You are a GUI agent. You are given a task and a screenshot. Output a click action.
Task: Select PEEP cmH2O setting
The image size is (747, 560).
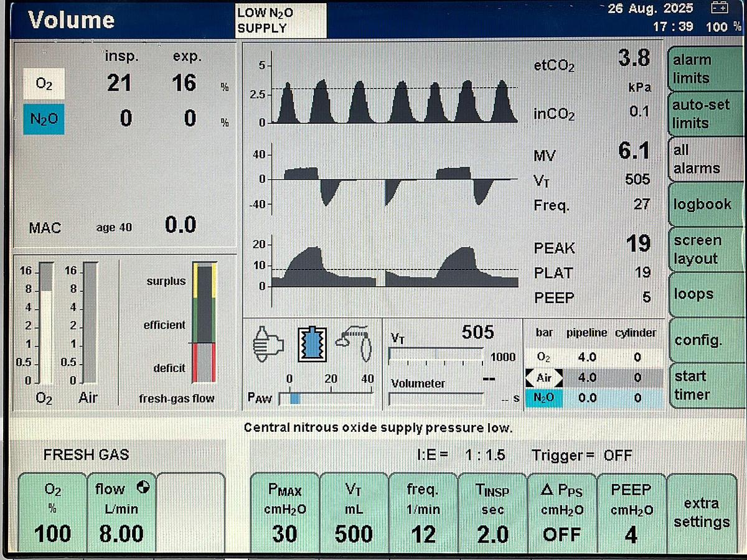point(631,512)
